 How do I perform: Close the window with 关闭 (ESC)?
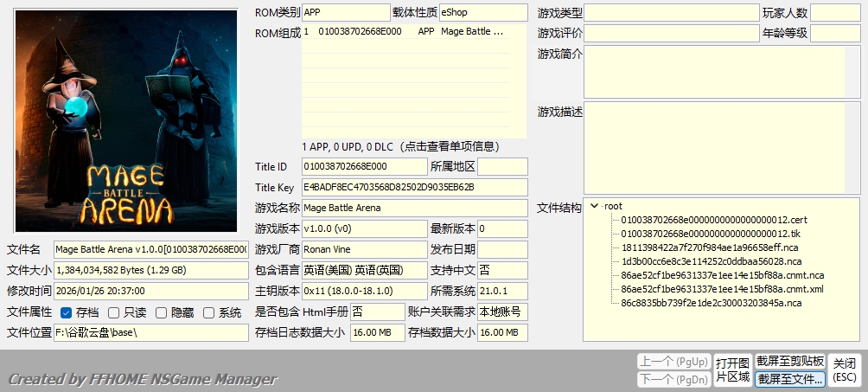pos(845,370)
